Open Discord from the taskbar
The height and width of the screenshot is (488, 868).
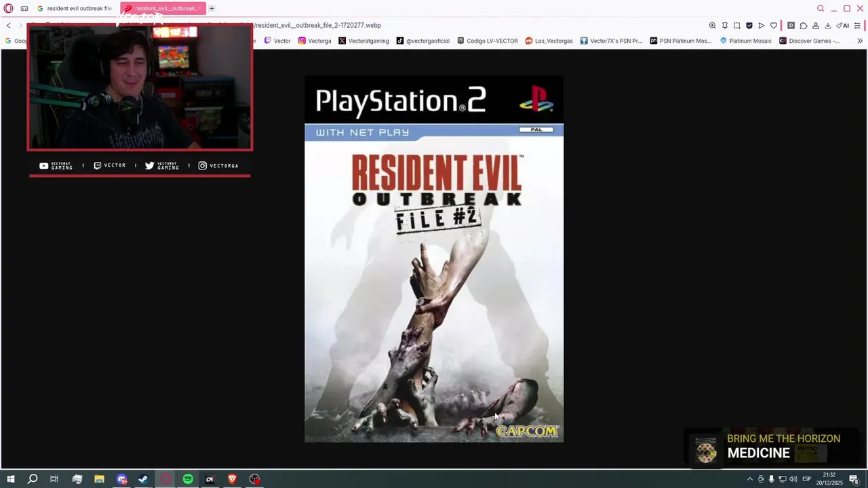click(121, 479)
